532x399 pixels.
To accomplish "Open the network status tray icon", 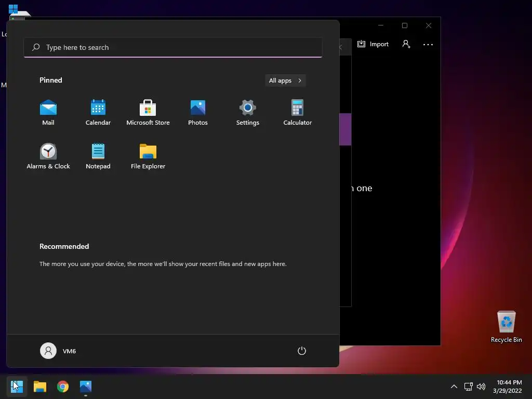I will (x=469, y=387).
